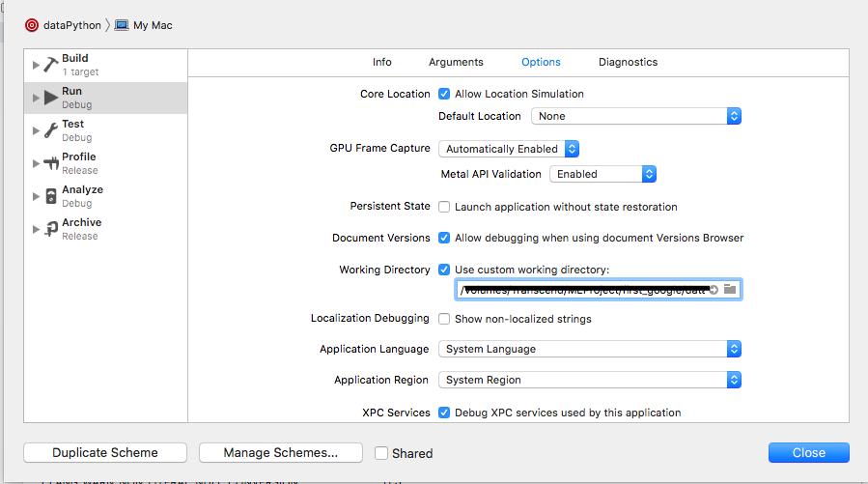The height and width of the screenshot is (484, 868).
Task: Open GPU Frame Capture dropdown
Action: [509, 149]
